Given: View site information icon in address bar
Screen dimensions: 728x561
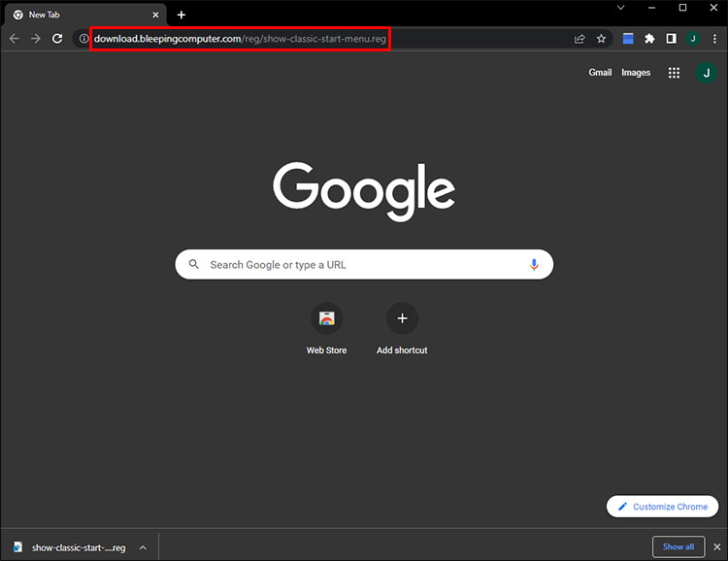Looking at the screenshot, I should coord(83,39).
